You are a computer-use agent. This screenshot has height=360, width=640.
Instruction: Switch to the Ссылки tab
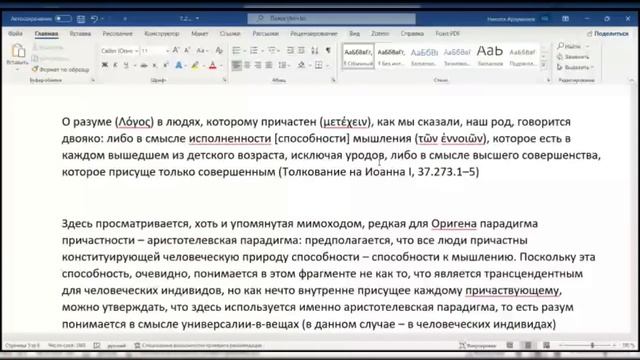click(230, 33)
